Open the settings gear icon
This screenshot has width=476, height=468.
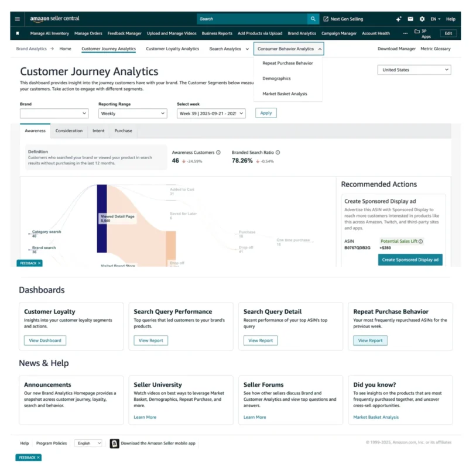coord(423,18)
